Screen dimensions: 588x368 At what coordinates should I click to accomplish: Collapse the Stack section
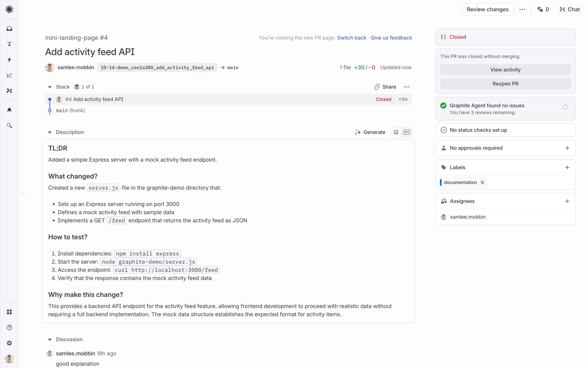point(50,87)
